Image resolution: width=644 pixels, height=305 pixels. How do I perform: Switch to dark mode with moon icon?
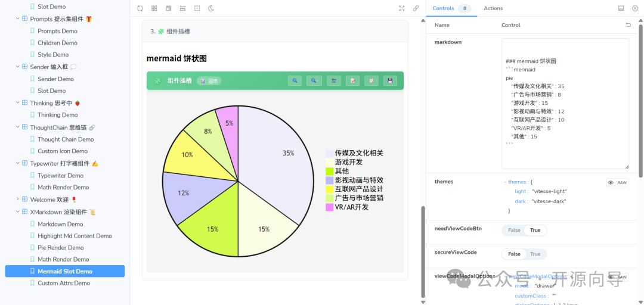(211, 8)
